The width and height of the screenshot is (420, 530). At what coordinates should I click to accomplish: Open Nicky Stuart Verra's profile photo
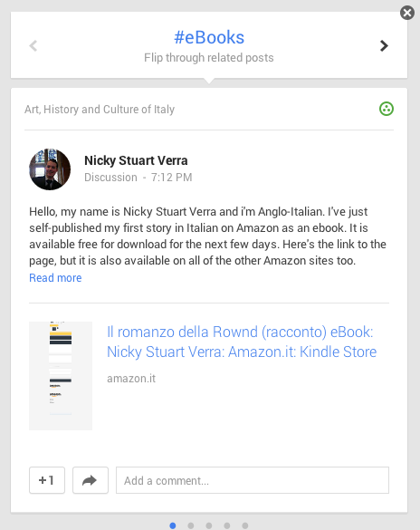pos(50,169)
